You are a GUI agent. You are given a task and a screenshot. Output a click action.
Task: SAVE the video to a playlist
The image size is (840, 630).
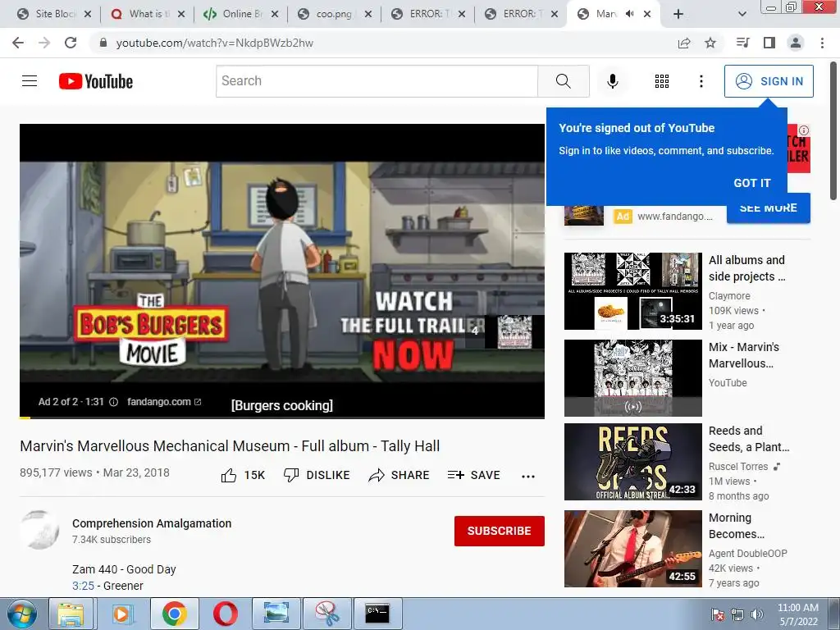(473, 475)
